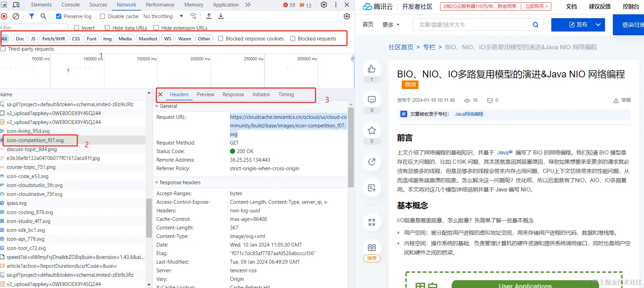Select the Preview tab
Screen dimensions: 644x288
[x=205, y=95]
